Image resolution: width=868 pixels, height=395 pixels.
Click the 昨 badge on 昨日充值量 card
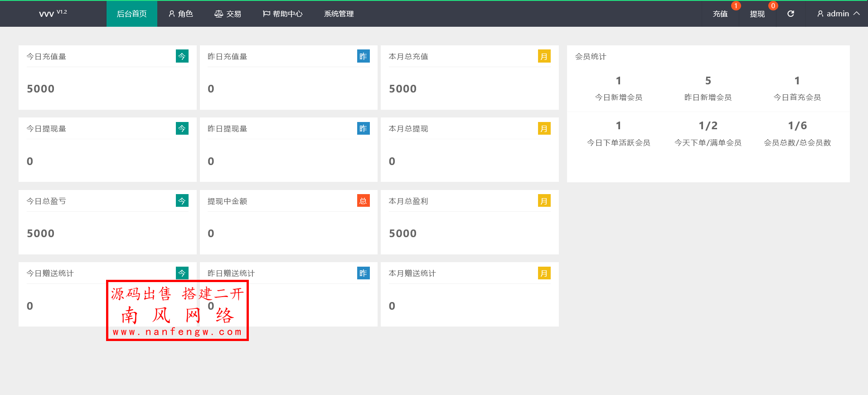click(363, 56)
